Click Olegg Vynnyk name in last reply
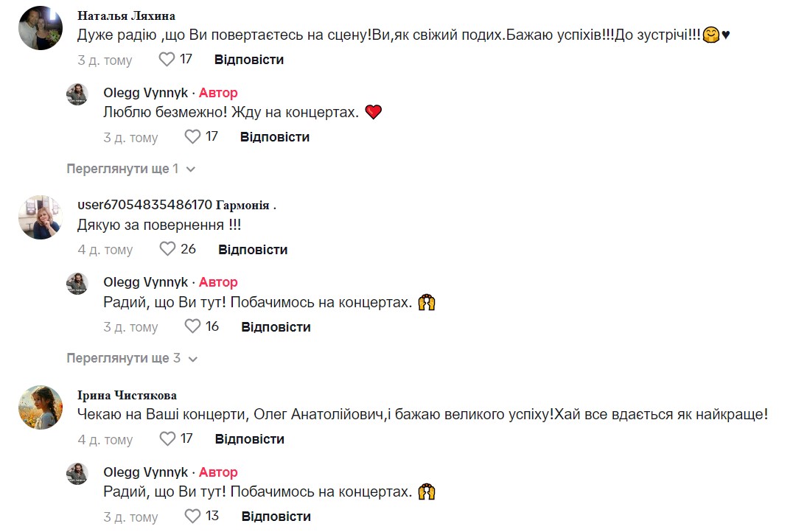The image size is (793, 532). click(145, 472)
